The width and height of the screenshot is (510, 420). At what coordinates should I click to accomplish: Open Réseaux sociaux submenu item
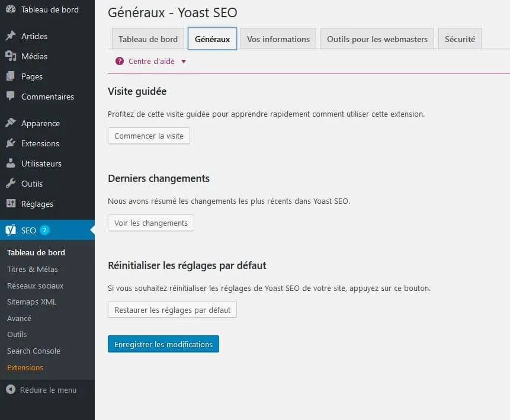(x=36, y=286)
